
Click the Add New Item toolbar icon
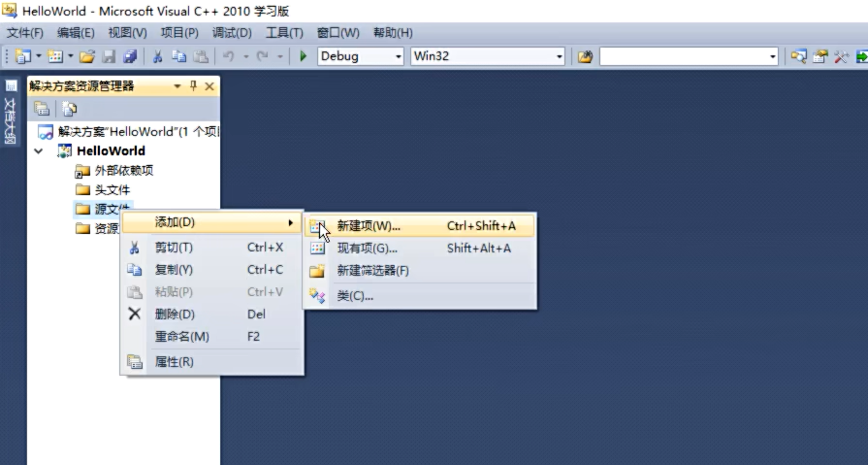pos(55,56)
